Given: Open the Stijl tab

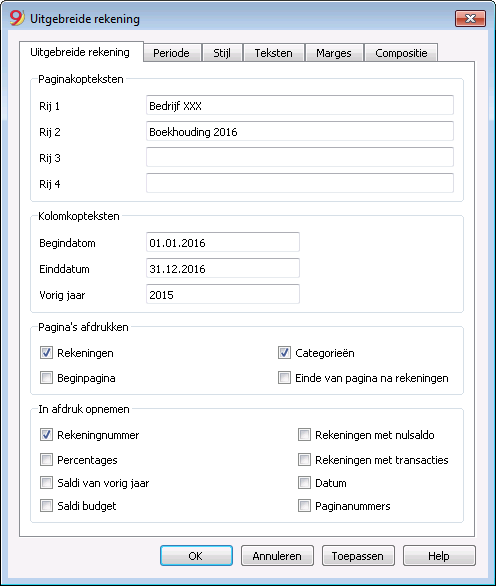Looking at the screenshot, I should [222, 53].
